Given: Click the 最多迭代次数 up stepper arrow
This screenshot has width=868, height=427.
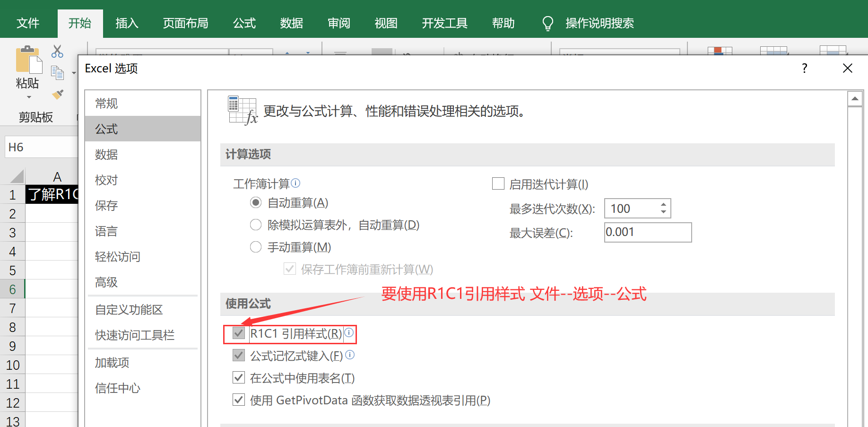Looking at the screenshot, I should tap(664, 204).
